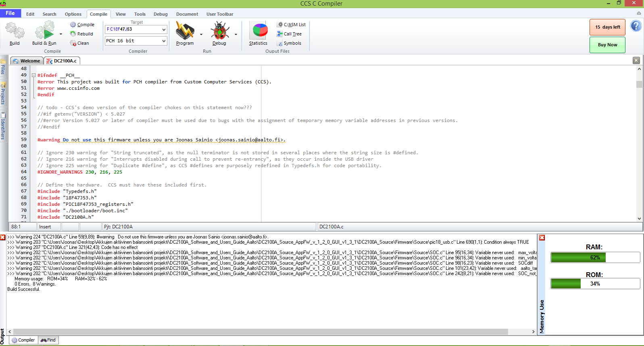Select the DC2100A.c editor tab
The image size is (644, 346).
(62, 61)
